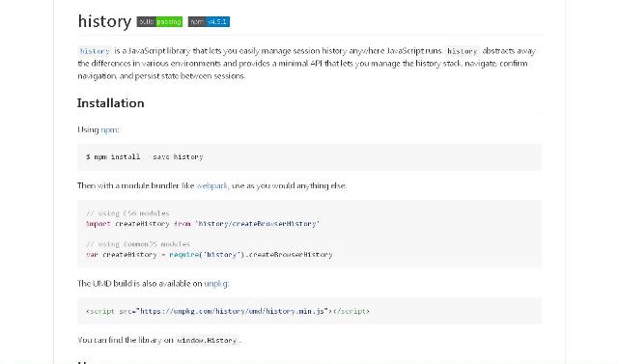Image resolution: width=618 pixels, height=364 pixels.
Task: Click the build passing badge
Action: [x=159, y=21]
